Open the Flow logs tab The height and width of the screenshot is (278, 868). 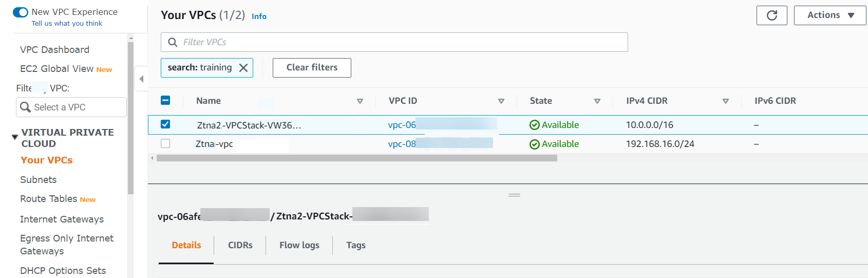click(299, 245)
